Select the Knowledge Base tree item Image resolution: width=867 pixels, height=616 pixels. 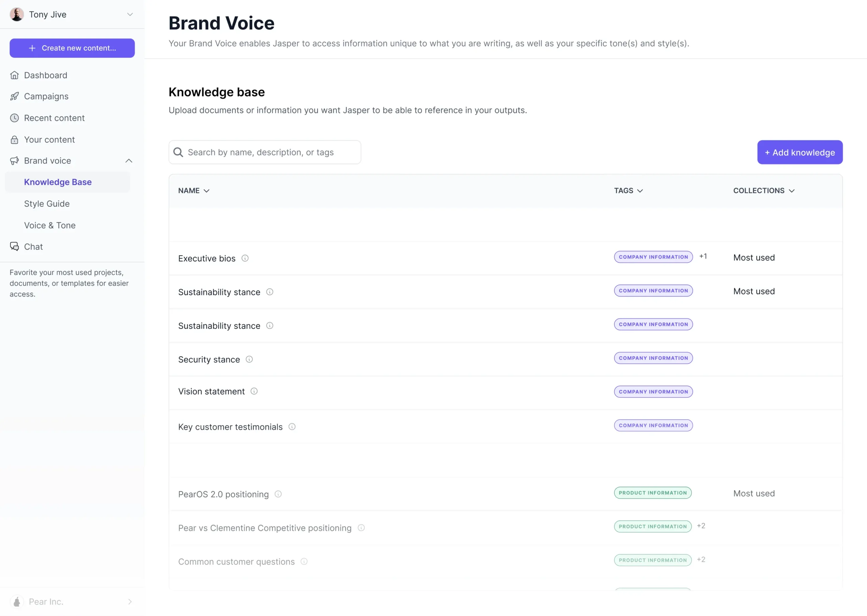[57, 181]
